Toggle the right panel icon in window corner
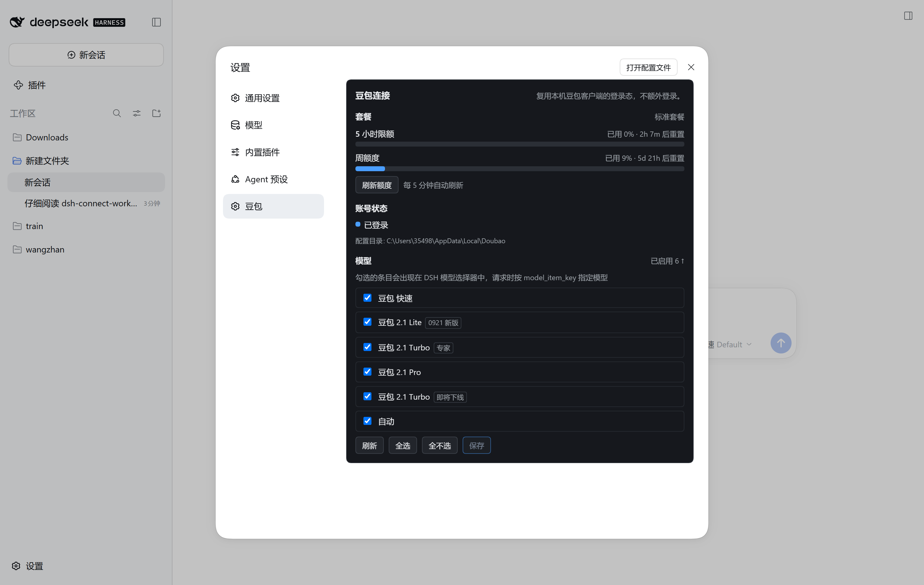 point(908,16)
